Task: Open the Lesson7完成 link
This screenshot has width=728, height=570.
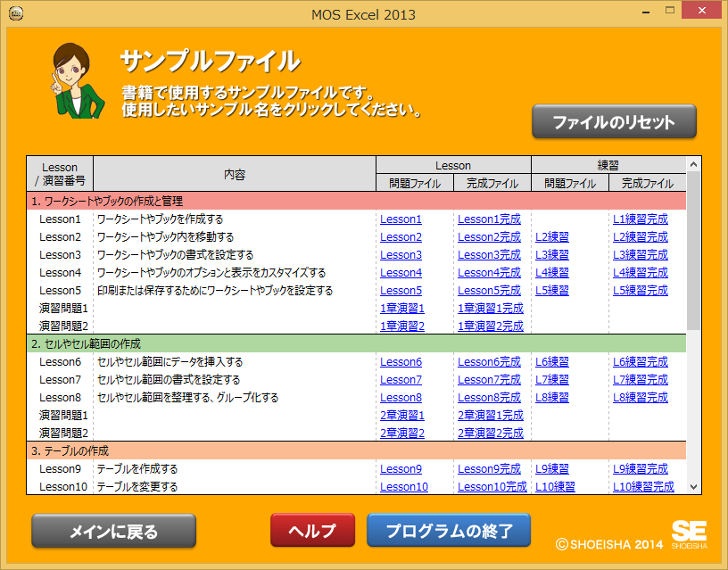Action: tap(489, 380)
